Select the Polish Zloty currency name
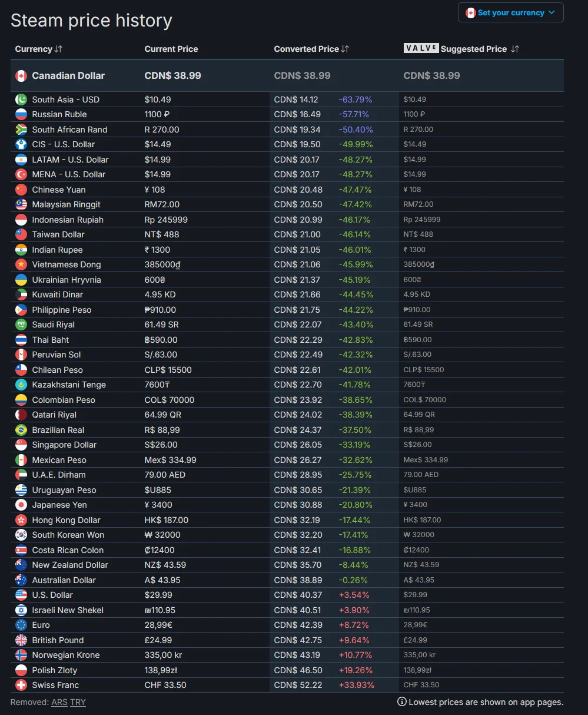 pyautogui.click(x=55, y=670)
